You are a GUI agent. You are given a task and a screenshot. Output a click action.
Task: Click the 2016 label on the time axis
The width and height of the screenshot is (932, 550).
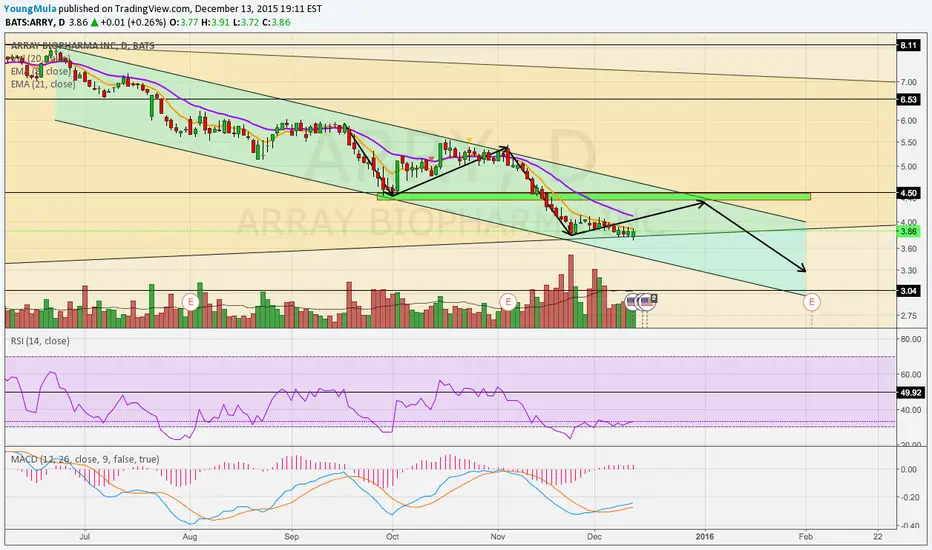705,536
